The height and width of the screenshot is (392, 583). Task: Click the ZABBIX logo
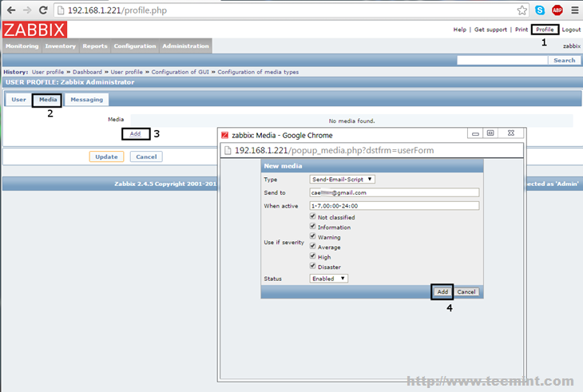(34, 30)
